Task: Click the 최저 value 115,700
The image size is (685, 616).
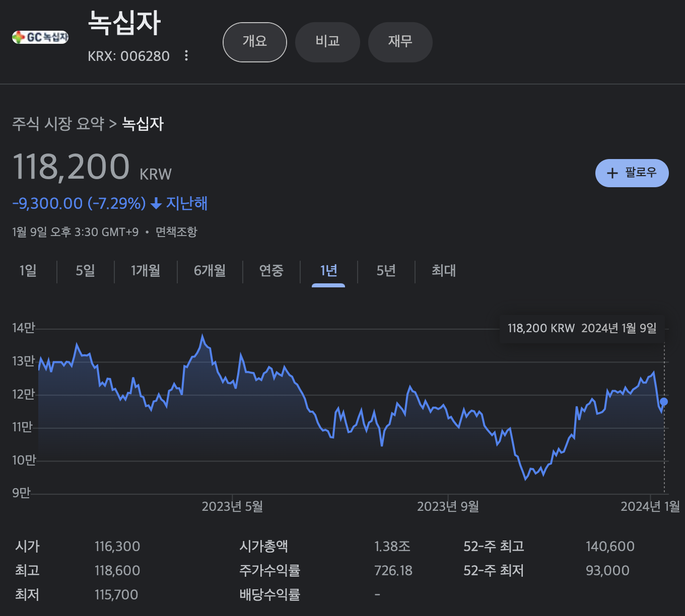Action: click(x=116, y=595)
